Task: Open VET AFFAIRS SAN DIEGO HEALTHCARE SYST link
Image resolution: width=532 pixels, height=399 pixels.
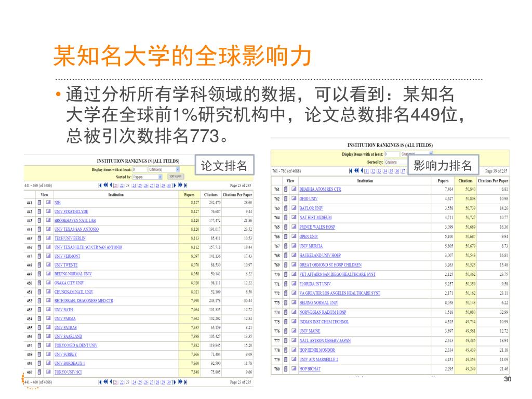Action: tap(337, 274)
